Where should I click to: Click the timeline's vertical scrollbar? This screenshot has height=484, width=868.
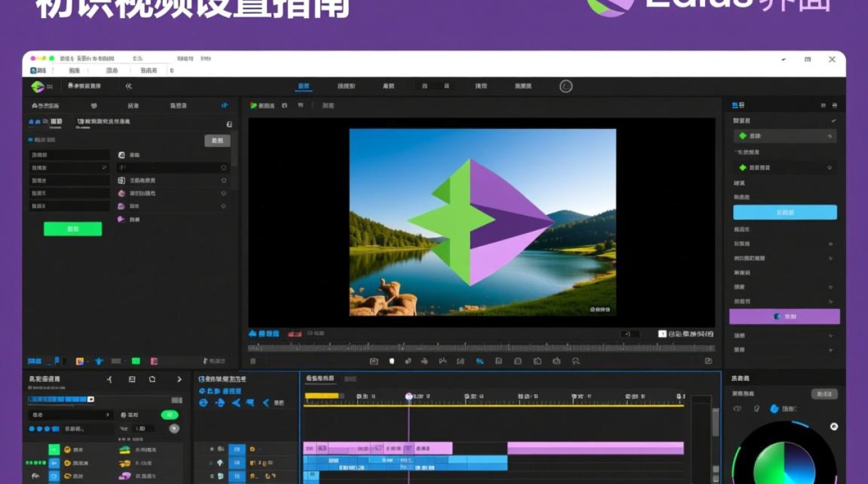tap(715, 423)
